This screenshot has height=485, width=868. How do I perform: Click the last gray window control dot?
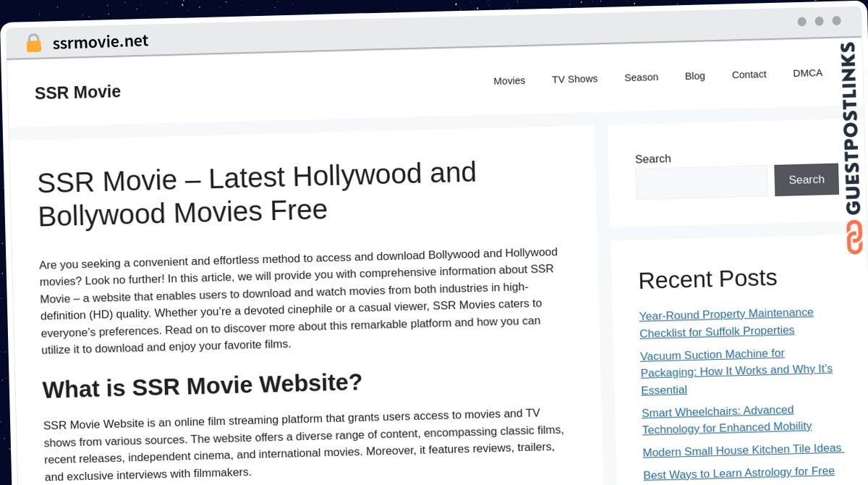[836, 21]
